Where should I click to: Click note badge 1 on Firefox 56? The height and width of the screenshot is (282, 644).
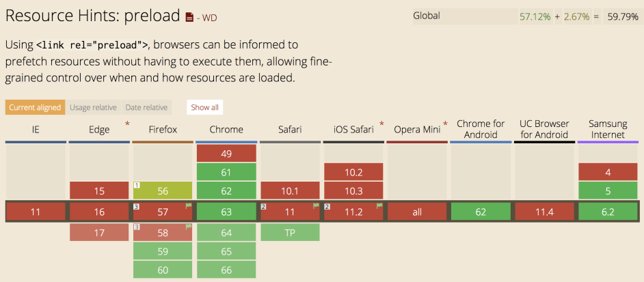tap(137, 185)
